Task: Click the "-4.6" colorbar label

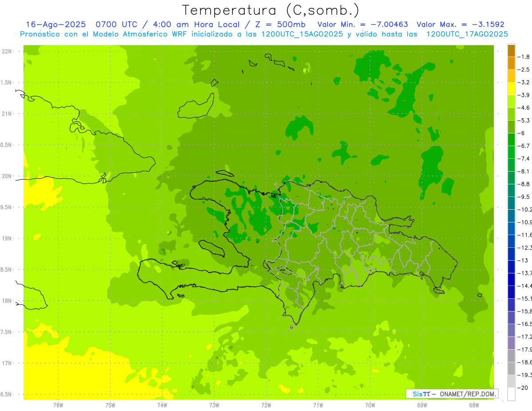Action: click(524, 108)
